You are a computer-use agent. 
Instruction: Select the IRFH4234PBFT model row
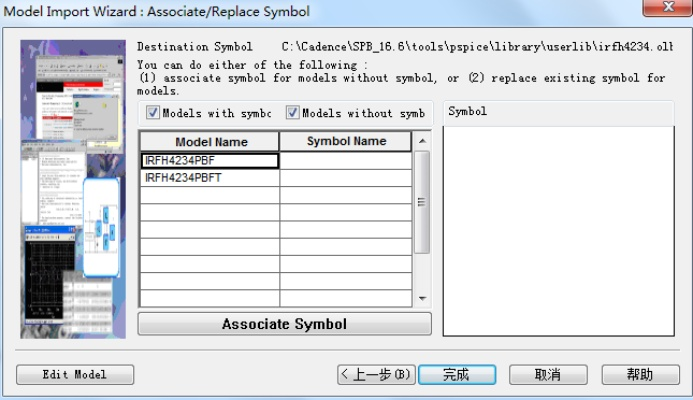point(210,178)
